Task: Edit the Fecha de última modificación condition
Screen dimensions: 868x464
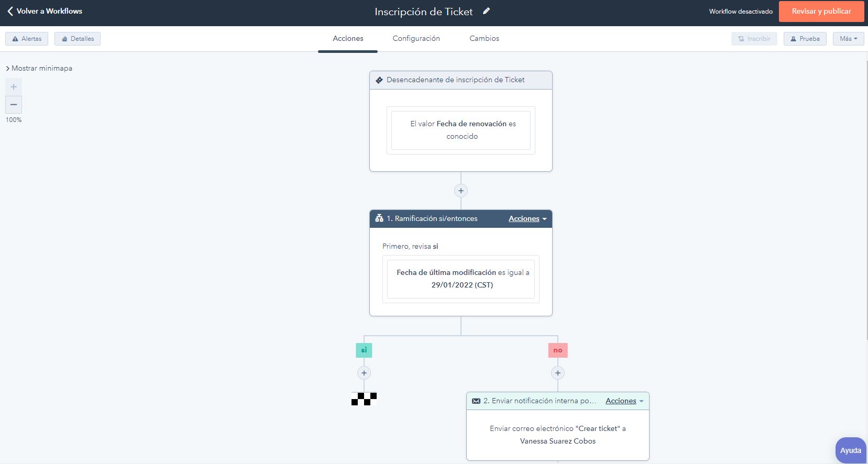Action: click(461, 279)
